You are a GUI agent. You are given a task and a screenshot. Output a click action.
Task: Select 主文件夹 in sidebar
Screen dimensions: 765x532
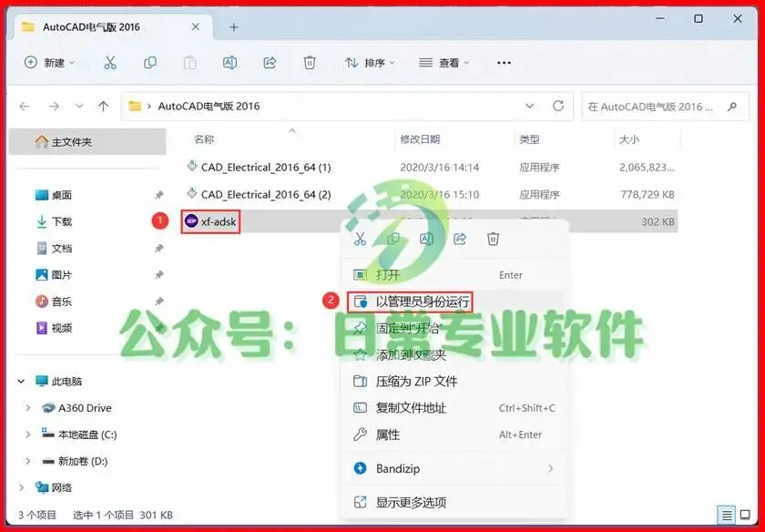[87, 141]
